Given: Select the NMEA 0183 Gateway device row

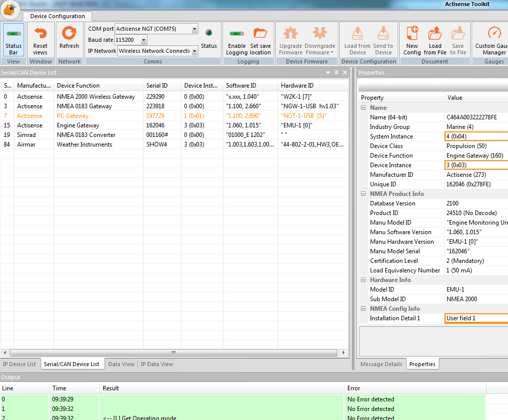Looking at the screenshot, I should pyautogui.click(x=174, y=106).
